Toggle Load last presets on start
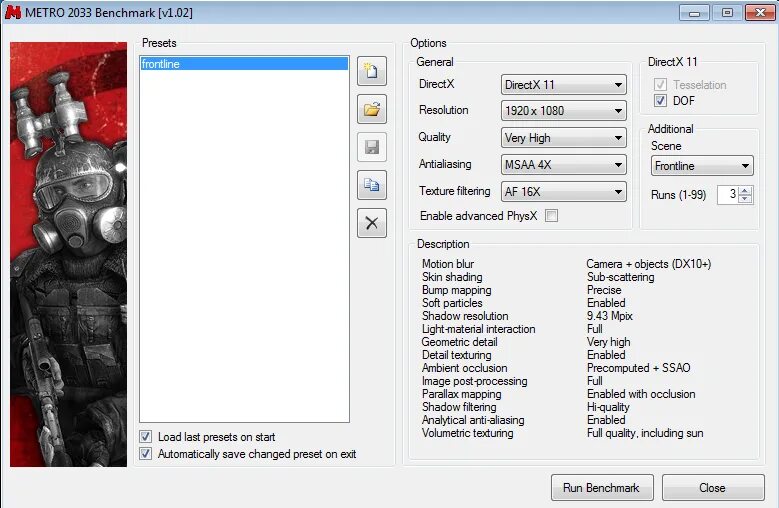Screen dimensions: 779x508 click(x=146, y=437)
